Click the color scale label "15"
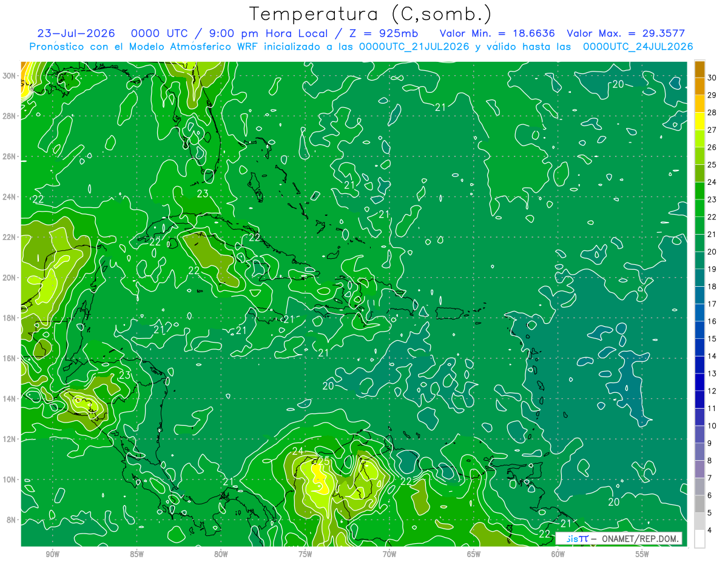 tap(712, 338)
